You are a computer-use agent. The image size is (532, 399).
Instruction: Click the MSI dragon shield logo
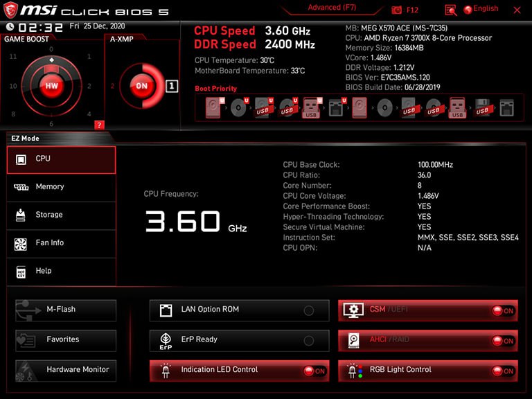10,10
